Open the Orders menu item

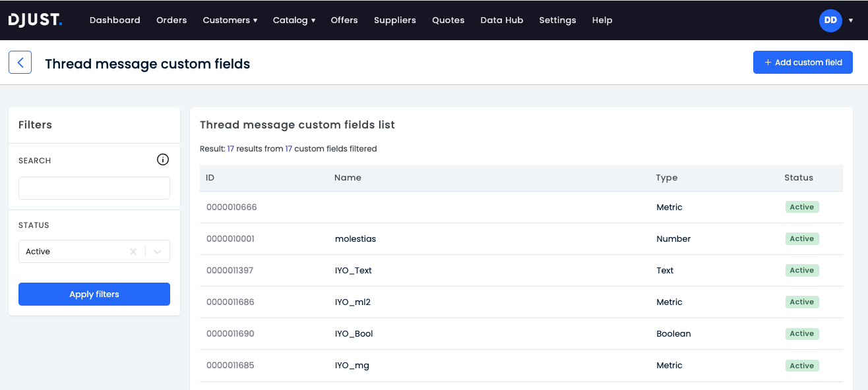[171, 20]
